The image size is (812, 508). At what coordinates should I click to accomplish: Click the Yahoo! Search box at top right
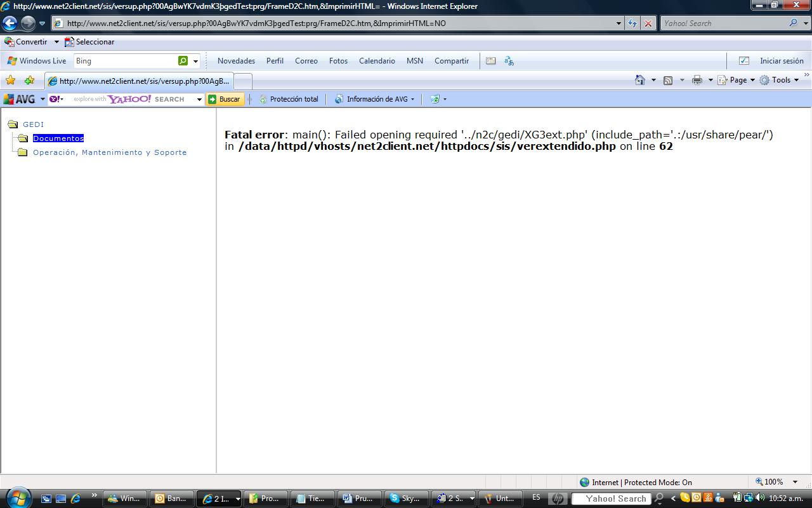tap(723, 23)
